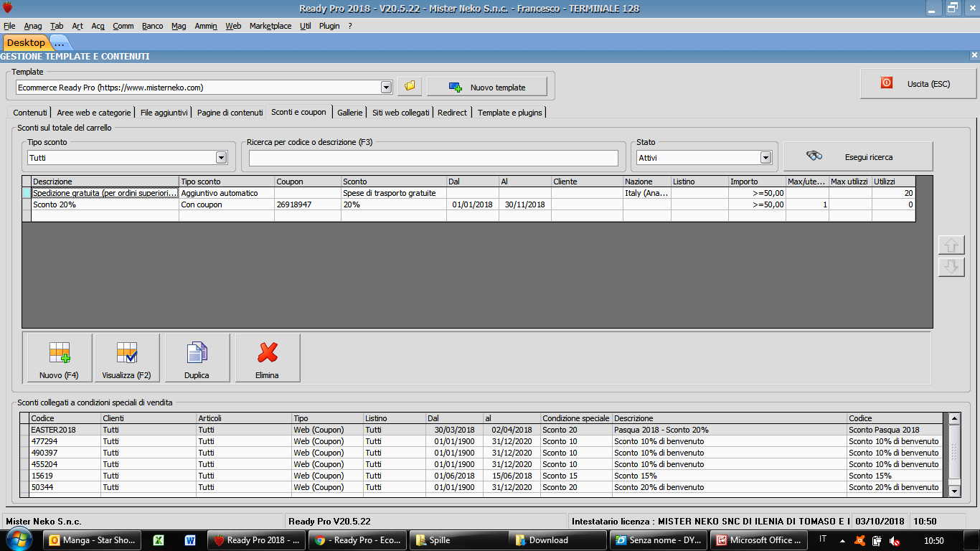Click the Condizione speciale column header

(x=576, y=418)
